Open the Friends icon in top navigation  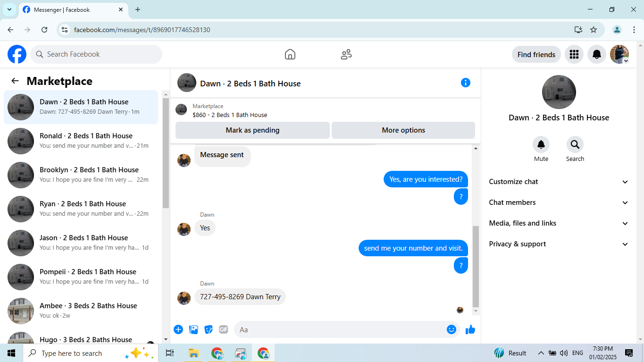pos(346,54)
